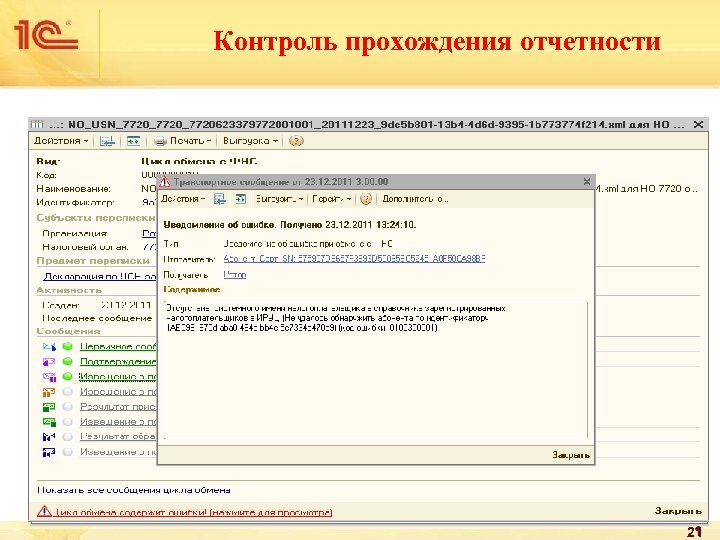This screenshot has width=720, height=540.
Task: Click Показать все сообщения цикла обмена
Action: [134, 490]
